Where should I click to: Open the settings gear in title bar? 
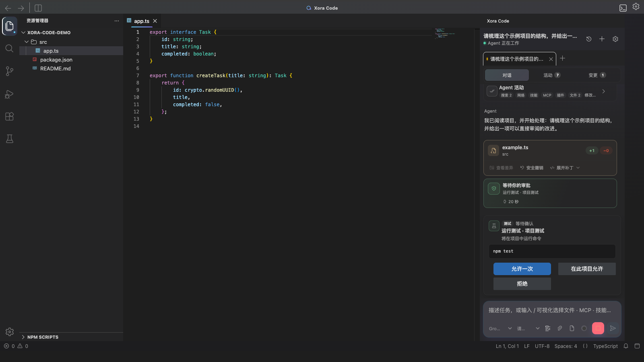point(636,6)
